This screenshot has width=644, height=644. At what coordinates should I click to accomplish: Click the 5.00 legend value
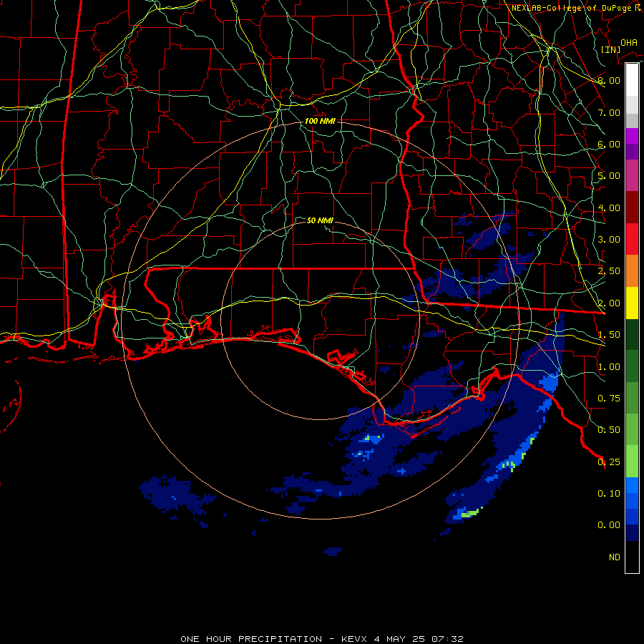[609, 176]
